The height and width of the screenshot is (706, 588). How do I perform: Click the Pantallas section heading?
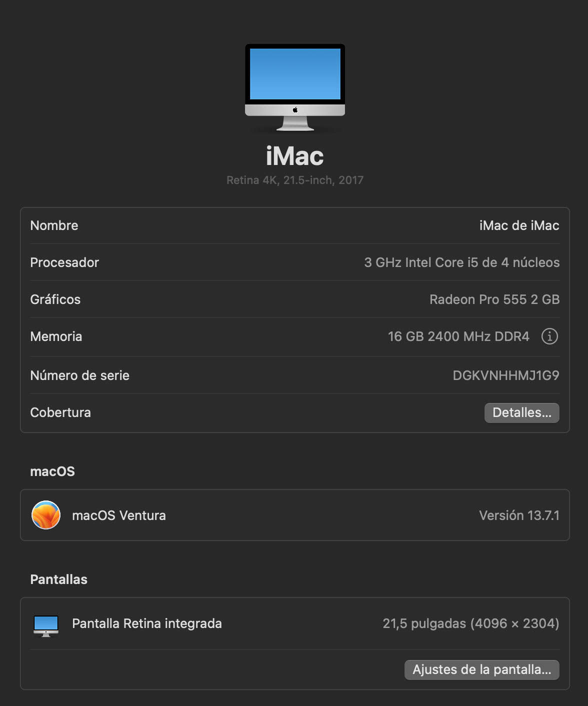click(x=58, y=579)
